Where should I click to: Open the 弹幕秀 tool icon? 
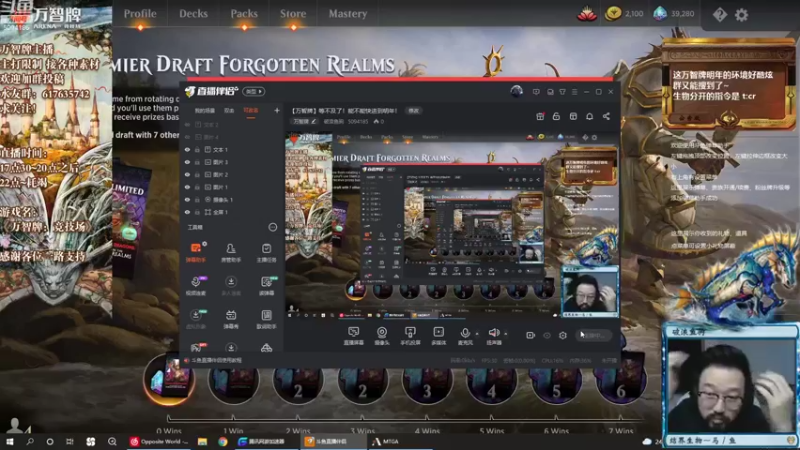(231, 319)
